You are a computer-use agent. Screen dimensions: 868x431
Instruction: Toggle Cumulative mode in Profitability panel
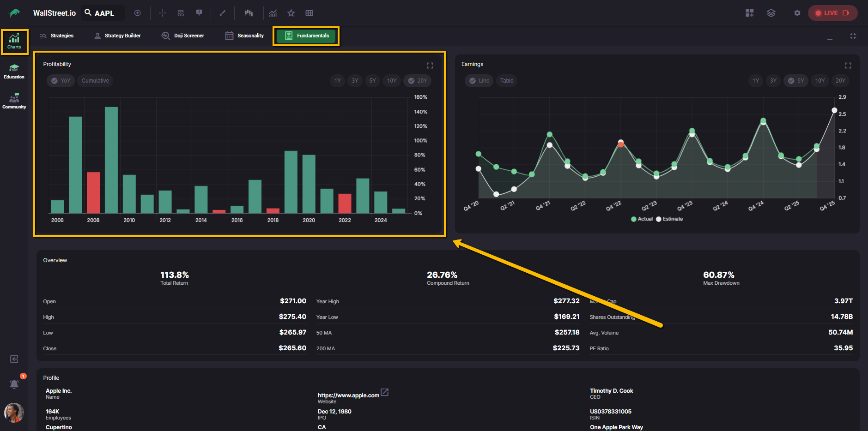95,81
